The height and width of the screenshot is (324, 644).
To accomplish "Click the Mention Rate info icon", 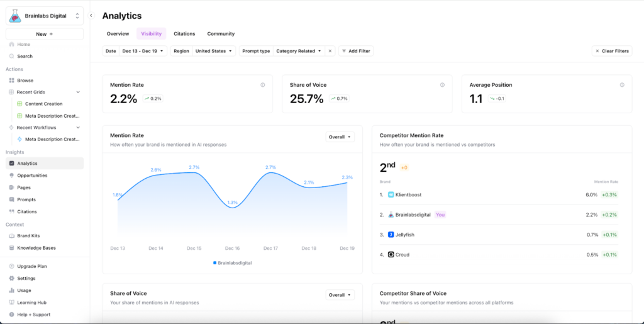I will tap(262, 85).
